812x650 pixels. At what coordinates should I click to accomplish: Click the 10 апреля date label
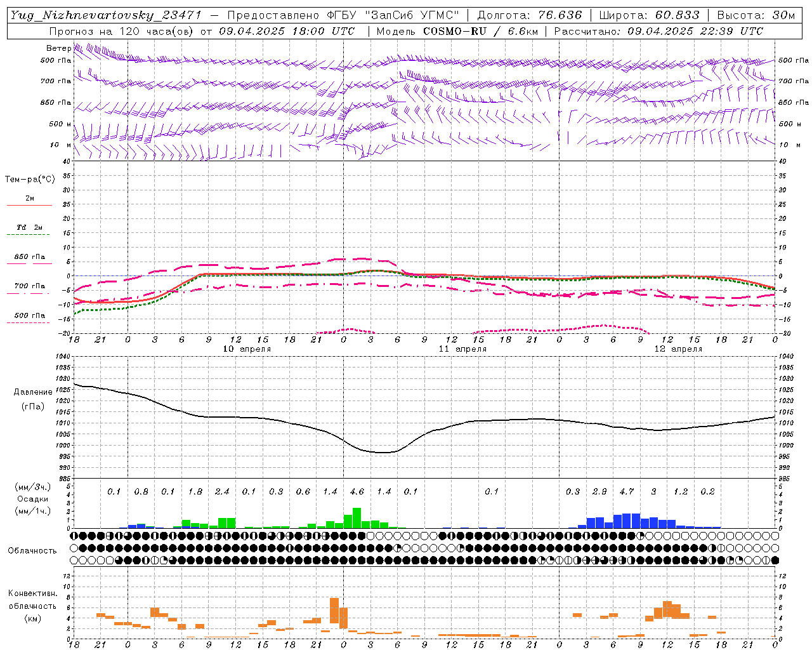point(247,349)
